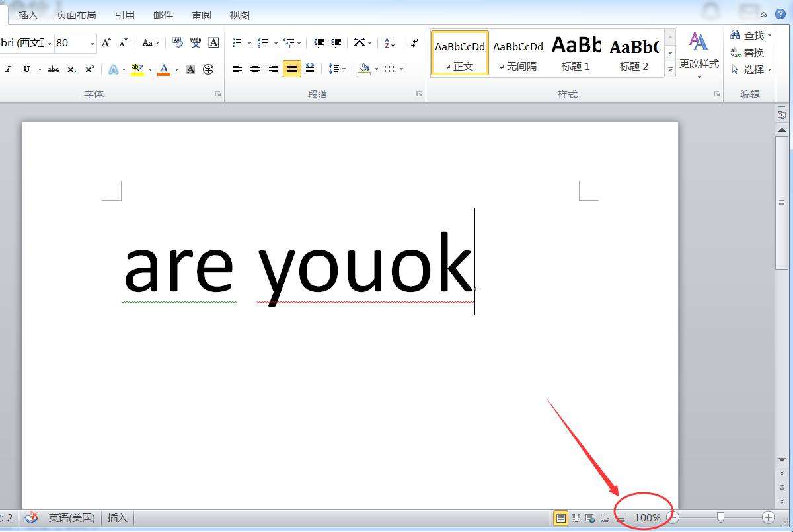
Task: Click Decrease Indent icon
Action: (319, 43)
